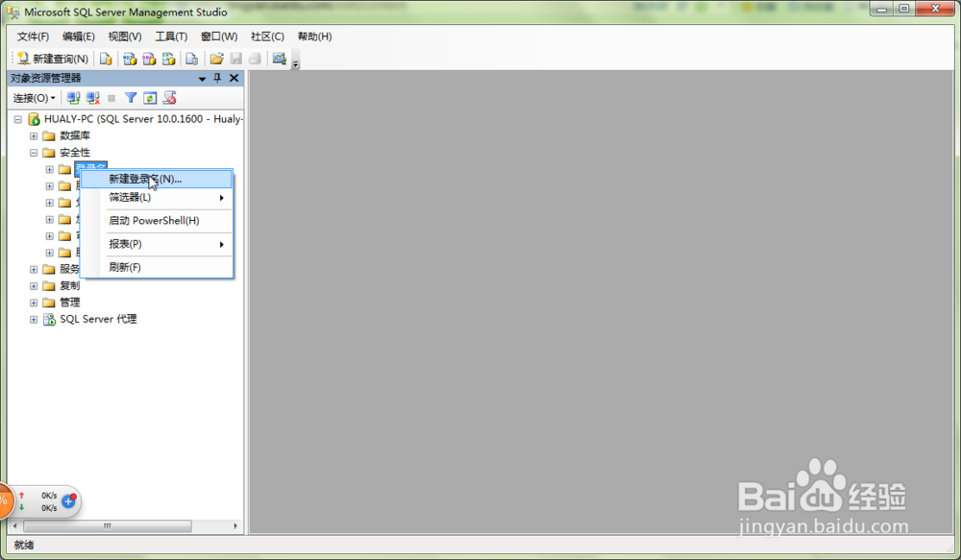Expand the SQL Server 代理 node
The image size is (961, 560).
[34, 319]
